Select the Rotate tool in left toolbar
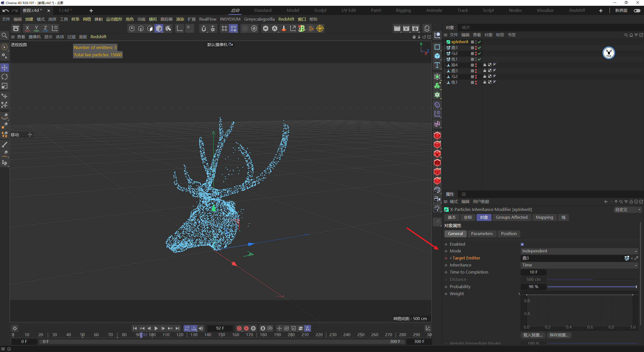 5,77
